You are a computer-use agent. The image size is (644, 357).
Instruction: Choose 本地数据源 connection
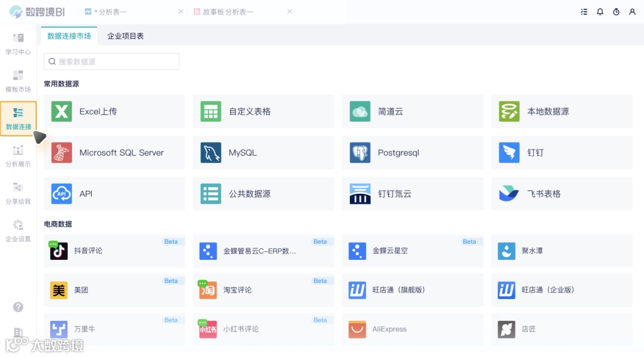coord(562,111)
